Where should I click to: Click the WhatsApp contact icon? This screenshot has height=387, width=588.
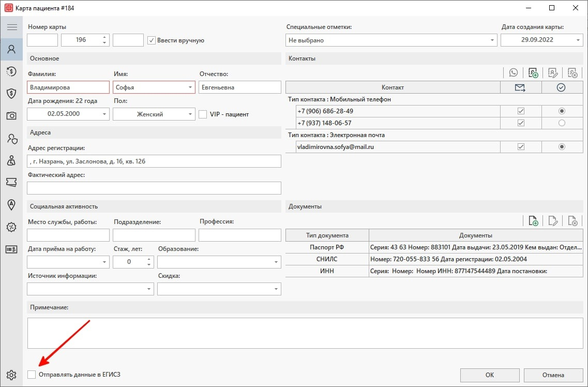pos(514,73)
